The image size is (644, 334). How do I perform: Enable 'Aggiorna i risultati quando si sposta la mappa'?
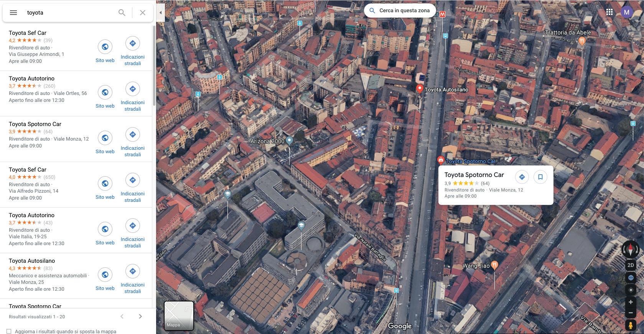tap(9, 331)
